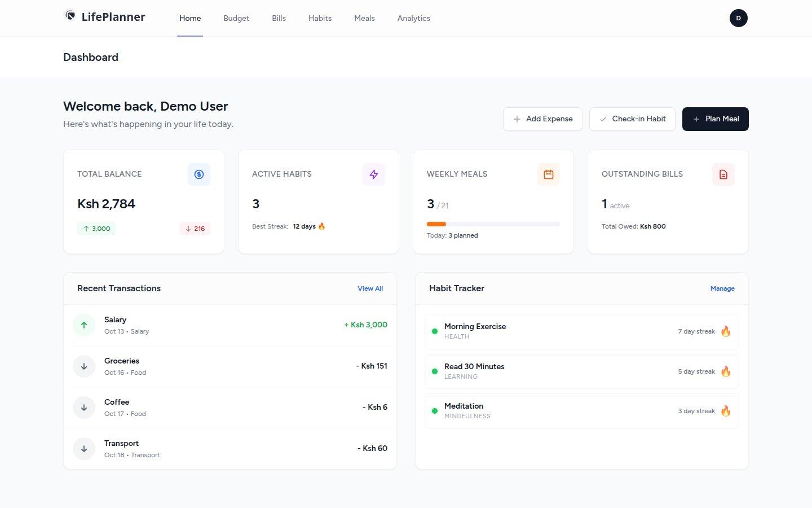The width and height of the screenshot is (812, 508).
Task: Open the Budget tab
Action: (236, 18)
